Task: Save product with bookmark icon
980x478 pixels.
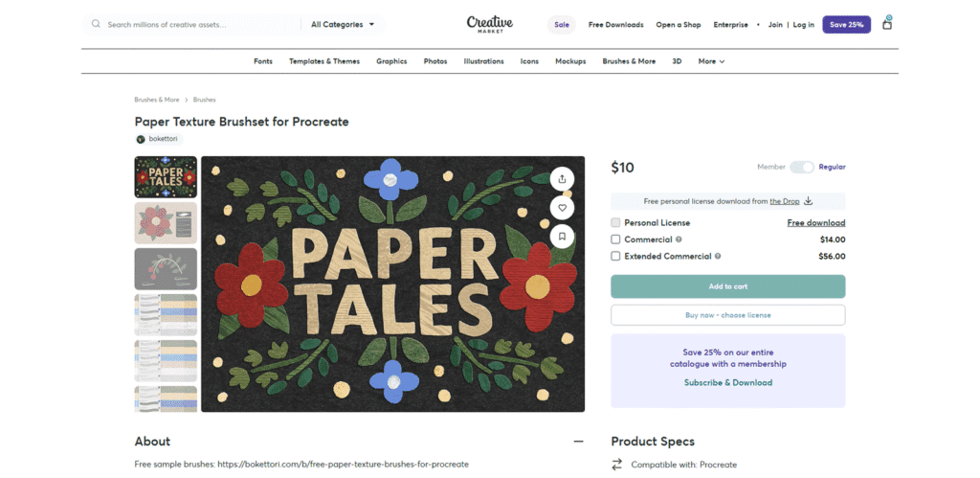Action: [563, 236]
